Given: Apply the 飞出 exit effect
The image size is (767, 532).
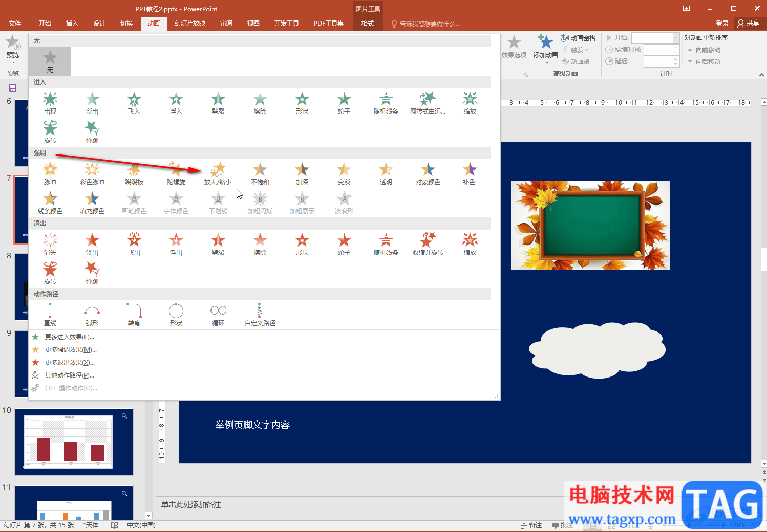Looking at the screenshot, I should click(x=134, y=244).
